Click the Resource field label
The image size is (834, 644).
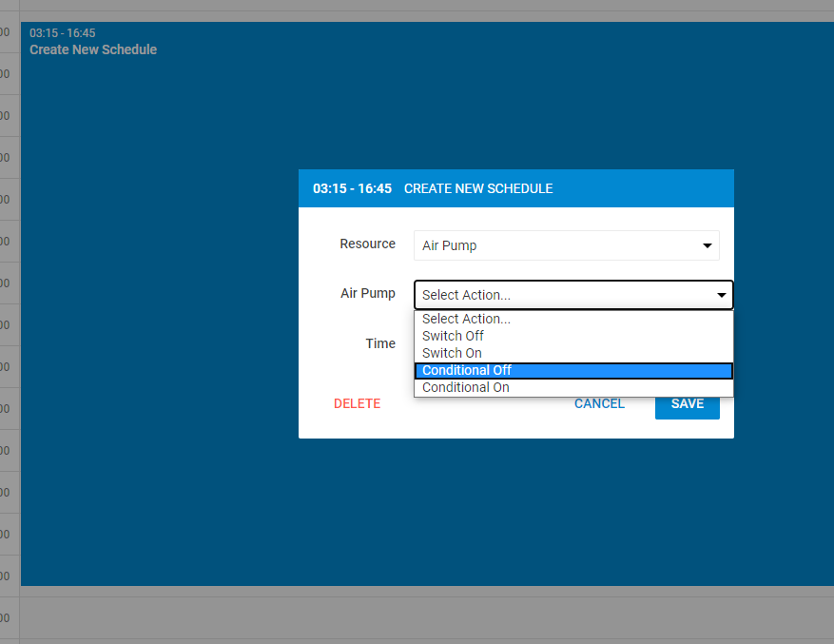click(x=367, y=244)
